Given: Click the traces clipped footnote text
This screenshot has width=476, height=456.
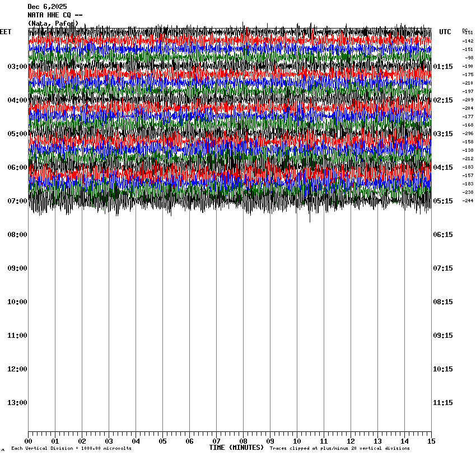Looking at the screenshot, I should (x=339, y=449).
